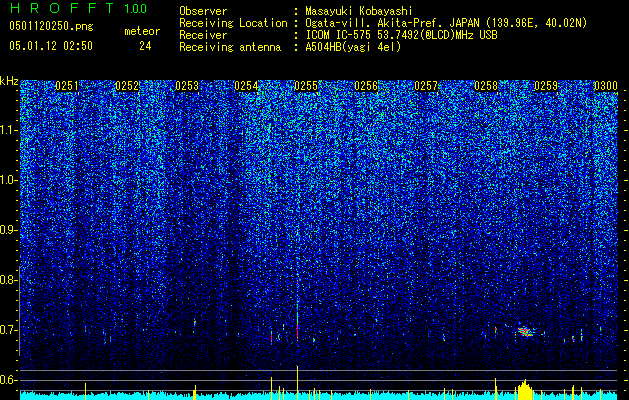
Task: Click the meteor count value 24
Action: [145, 46]
